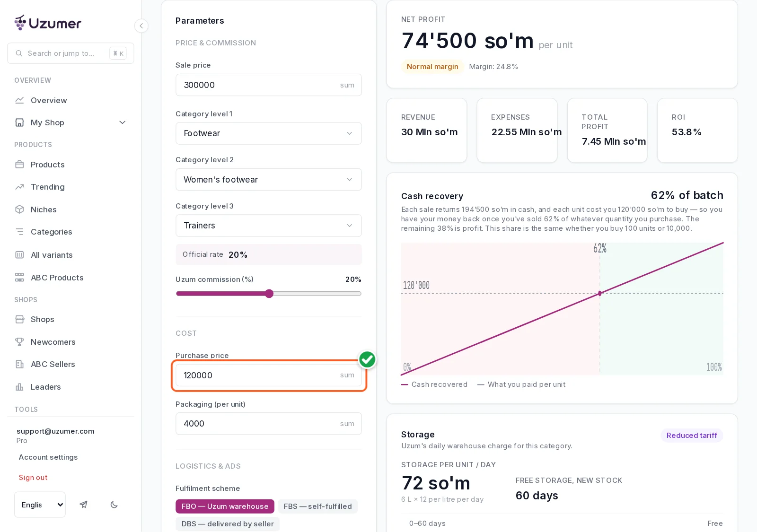
Task: Open the Category level 1 Footwear dropdown
Action: tap(269, 133)
